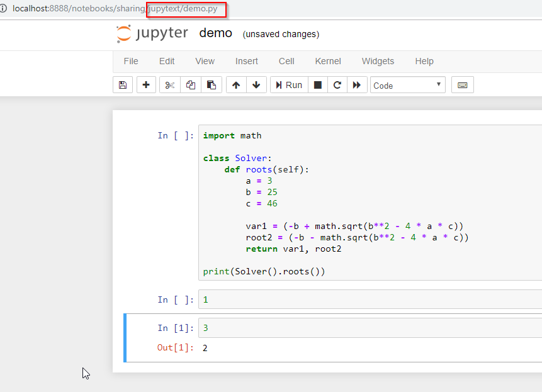Save the notebook using the save icon

point(123,84)
